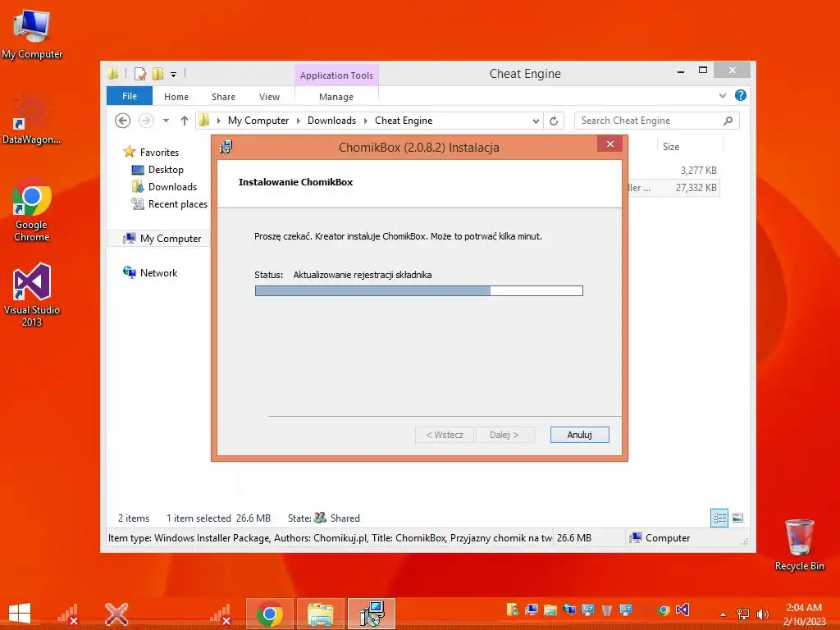Click the Chrome icon in tray

664,610
